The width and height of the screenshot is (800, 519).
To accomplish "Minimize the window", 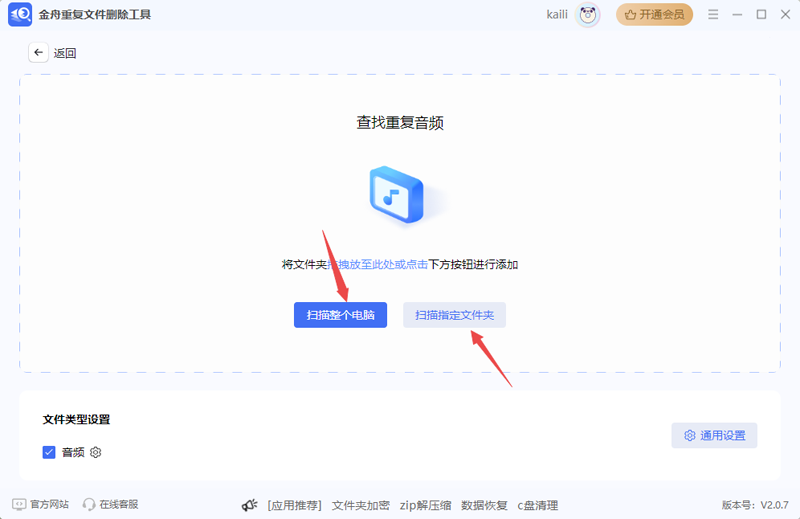I will (737, 15).
